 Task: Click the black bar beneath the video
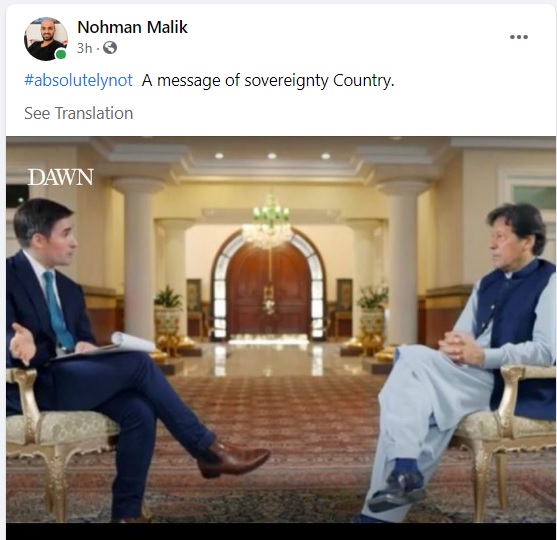[x=281, y=531]
